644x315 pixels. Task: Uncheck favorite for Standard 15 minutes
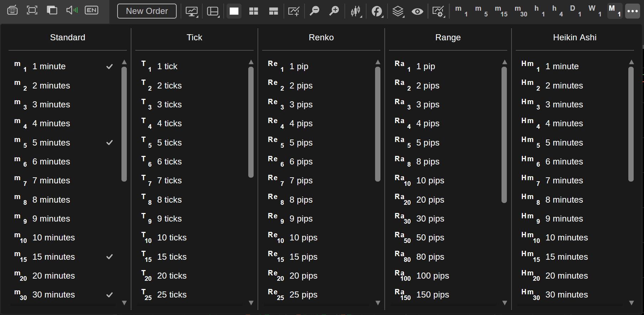(x=110, y=257)
